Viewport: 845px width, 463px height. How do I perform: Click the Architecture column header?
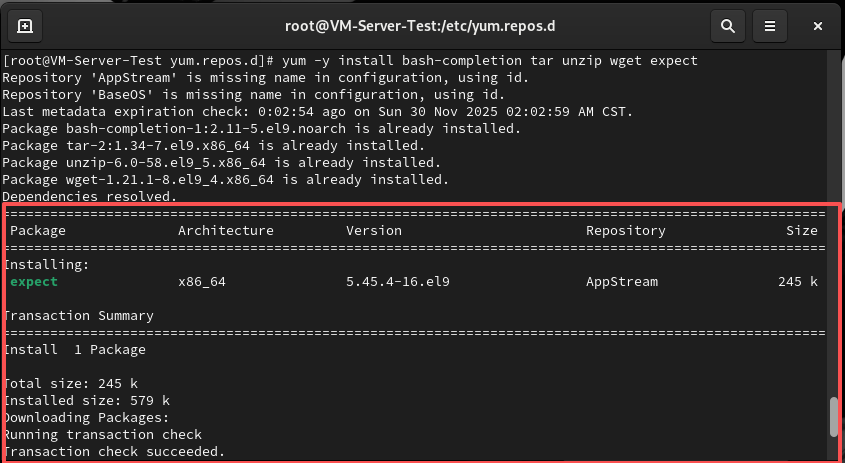225,230
